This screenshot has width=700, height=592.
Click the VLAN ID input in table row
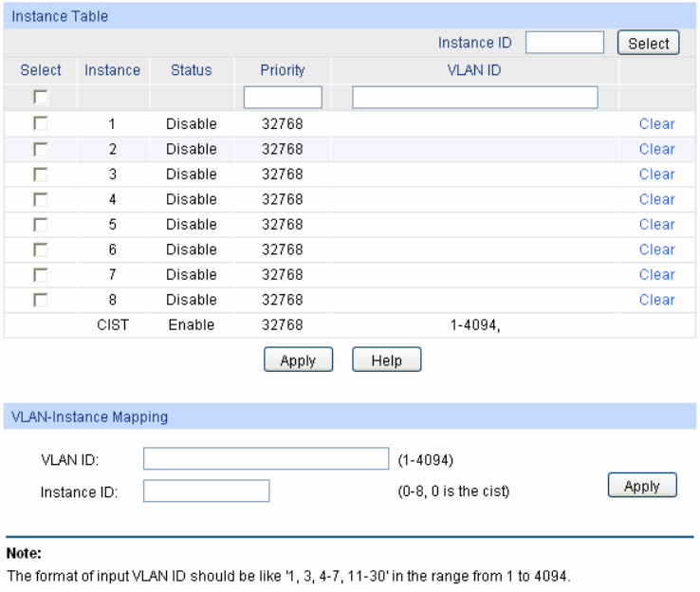click(475, 97)
